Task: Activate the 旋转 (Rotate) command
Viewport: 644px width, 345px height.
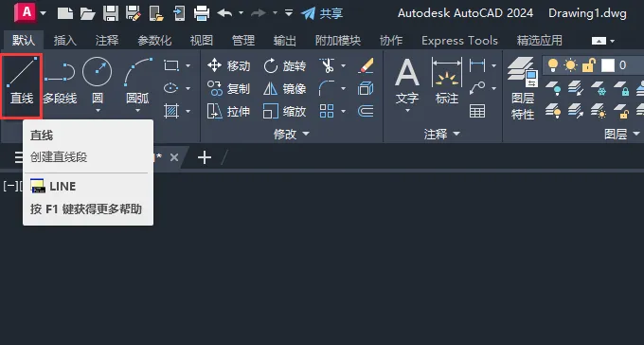Action: pos(285,65)
